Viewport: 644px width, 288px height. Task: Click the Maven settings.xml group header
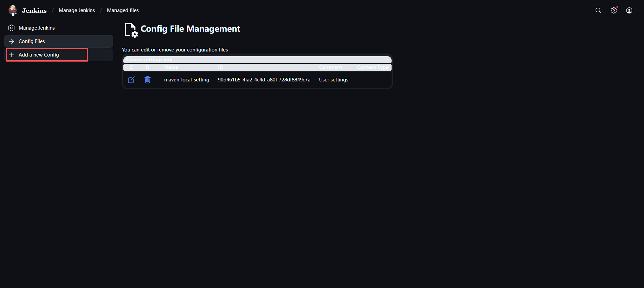click(x=149, y=60)
